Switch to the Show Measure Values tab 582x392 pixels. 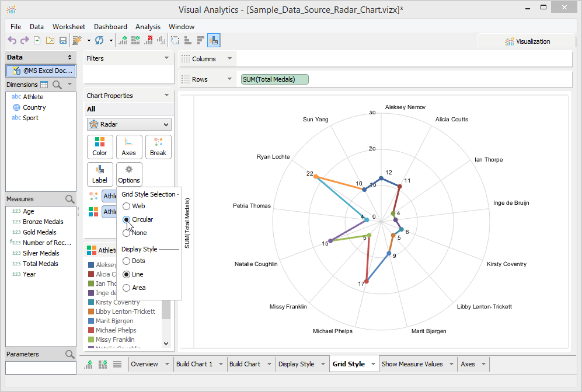tap(412, 364)
